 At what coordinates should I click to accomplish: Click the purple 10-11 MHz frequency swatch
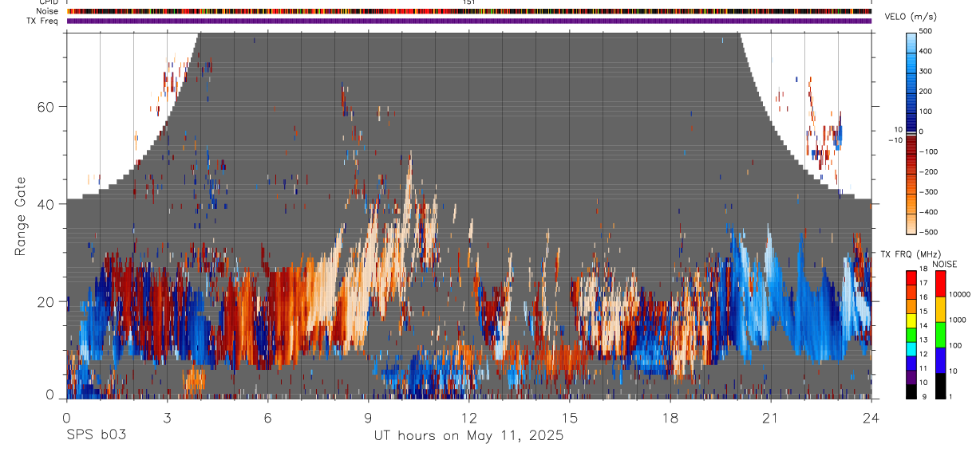click(x=912, y=377)
